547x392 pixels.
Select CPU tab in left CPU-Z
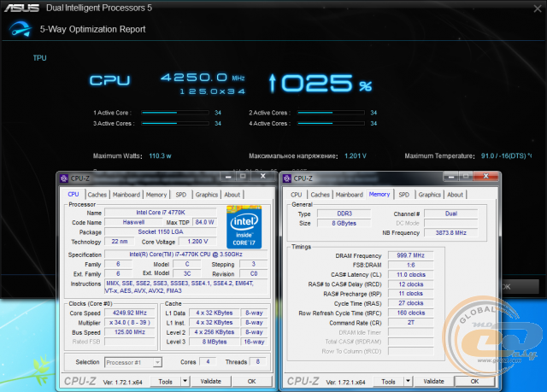(x=74, y=194)
